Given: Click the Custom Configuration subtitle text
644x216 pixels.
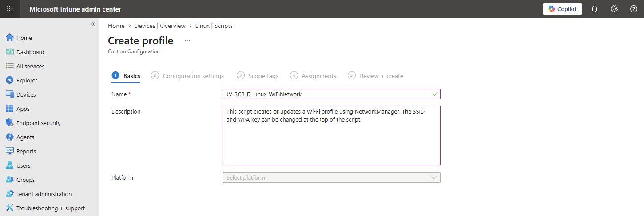Looking at the screenshot, I should (x=134, y=51).
